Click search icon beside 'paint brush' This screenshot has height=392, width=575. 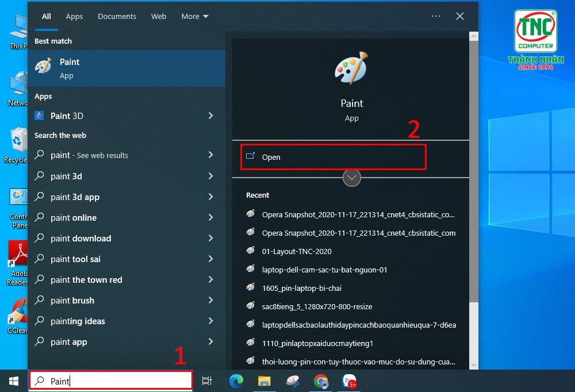[39, 300]
